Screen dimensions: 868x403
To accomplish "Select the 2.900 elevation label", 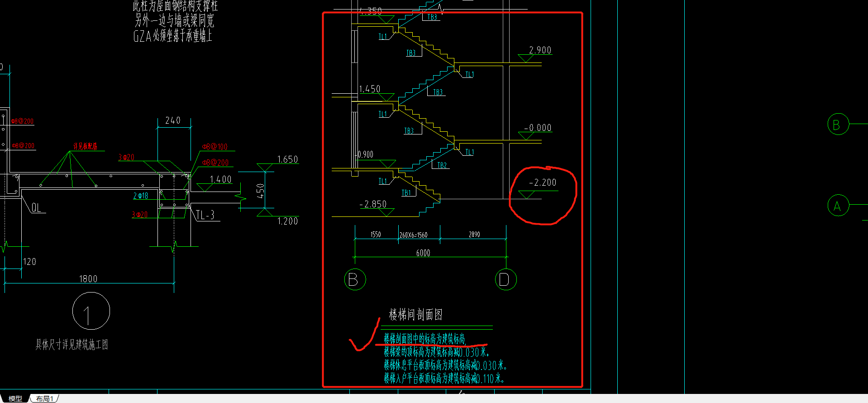I will click(540, 50).
